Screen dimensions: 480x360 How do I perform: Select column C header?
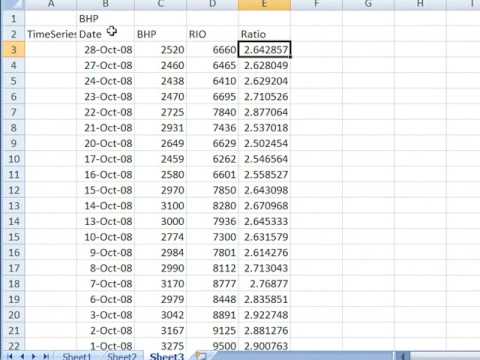coord(160,4)
